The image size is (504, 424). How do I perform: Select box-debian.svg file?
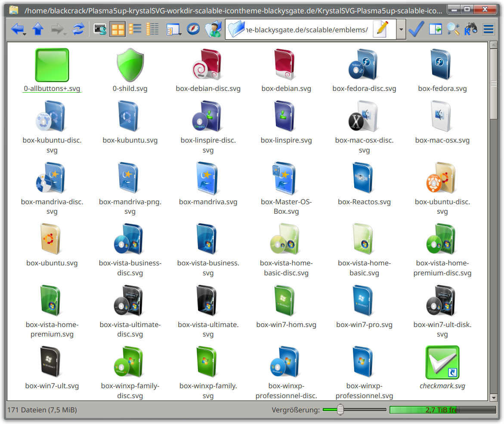click(x=286, y=70)
